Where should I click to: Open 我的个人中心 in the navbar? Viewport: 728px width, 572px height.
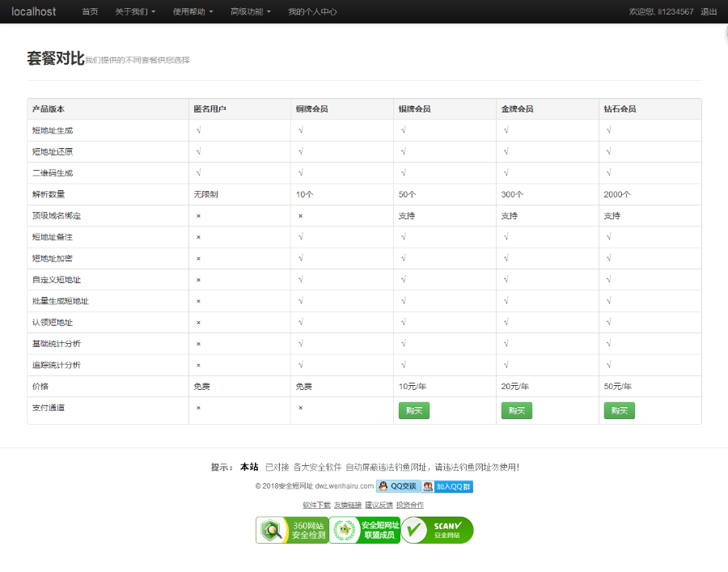click(x=312, y=12)
